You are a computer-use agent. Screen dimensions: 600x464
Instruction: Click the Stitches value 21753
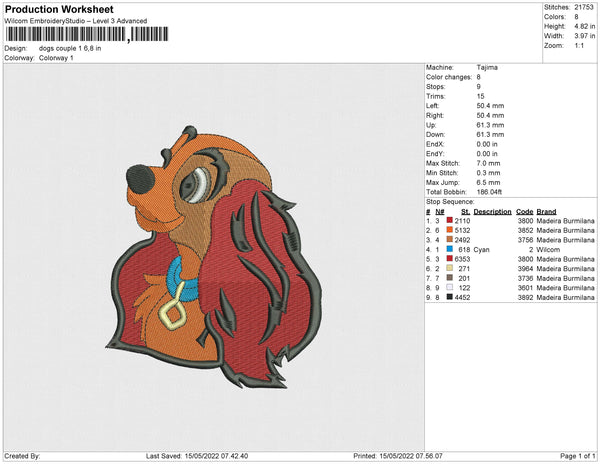pos(584,7)
